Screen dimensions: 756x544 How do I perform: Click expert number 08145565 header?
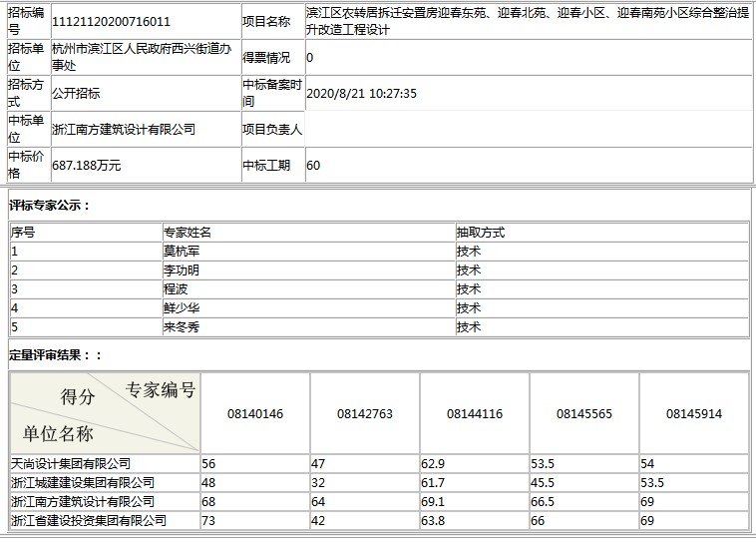[x=584, y=413]
